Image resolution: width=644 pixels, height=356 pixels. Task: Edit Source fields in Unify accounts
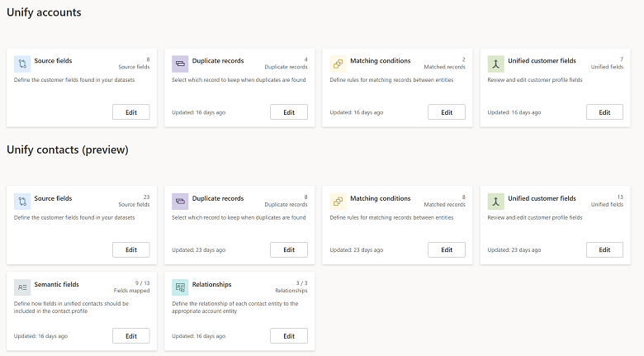pos(131,112)
